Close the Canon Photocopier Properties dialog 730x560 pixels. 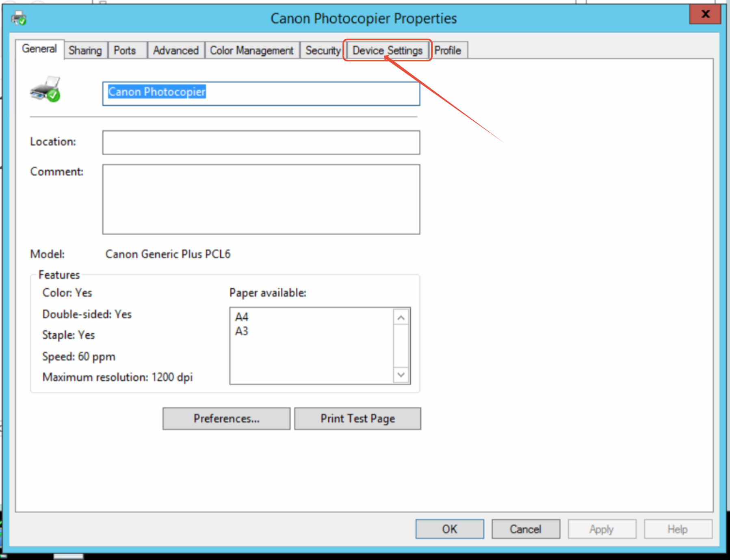tap(705, 14)
